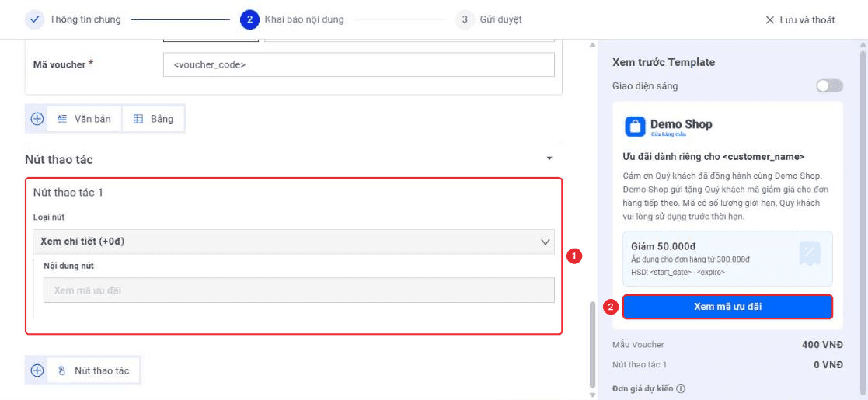Click the X icon beside Lưu và thoát

click(769, 20)
